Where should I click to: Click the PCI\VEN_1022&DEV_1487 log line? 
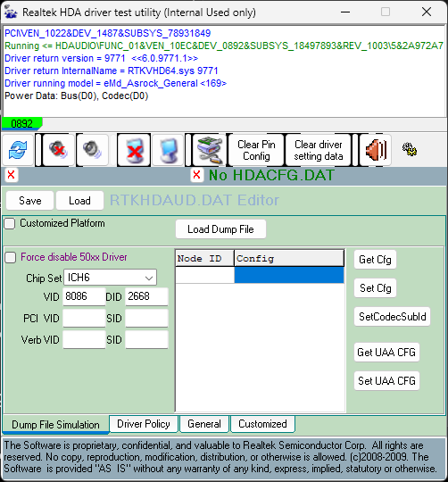coord(108,33)
